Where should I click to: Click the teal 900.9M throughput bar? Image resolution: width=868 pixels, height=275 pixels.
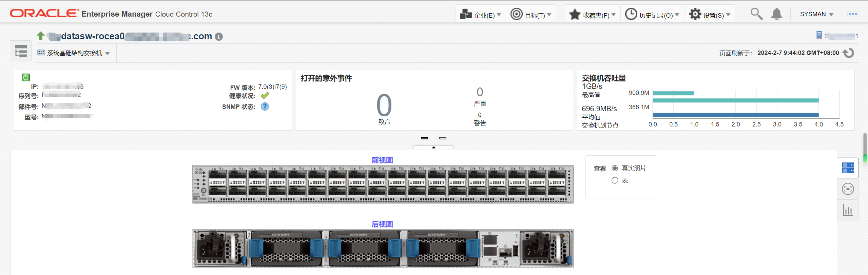coord(673,93)
